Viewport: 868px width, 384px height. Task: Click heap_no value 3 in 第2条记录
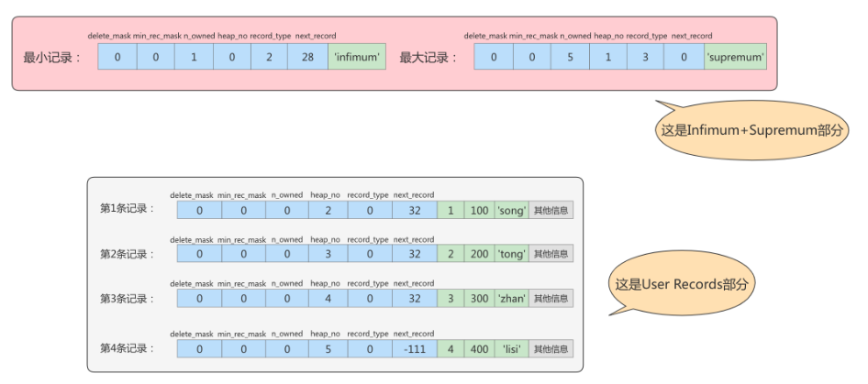(328, 254)
